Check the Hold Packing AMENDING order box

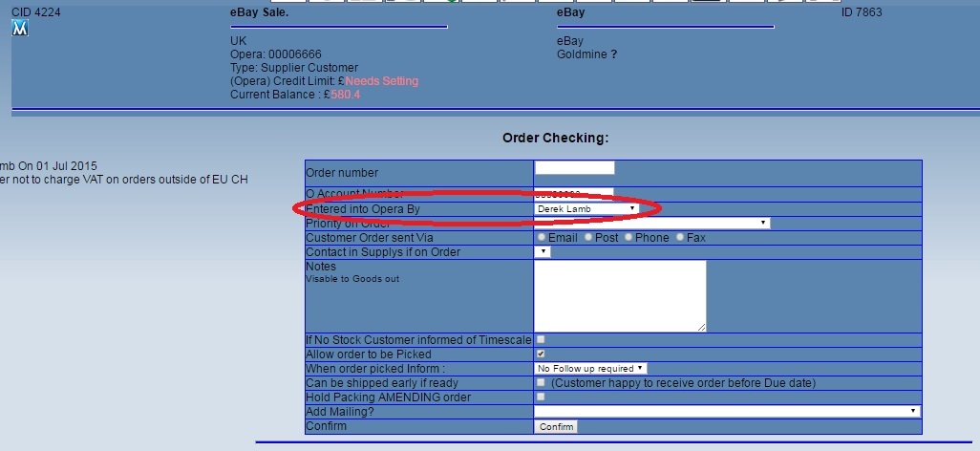tap(541, 397)
